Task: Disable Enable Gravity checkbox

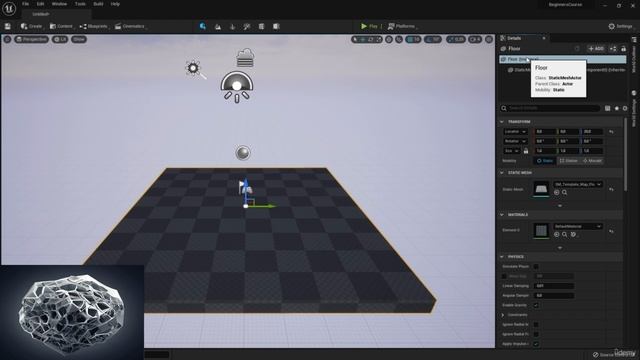Action: pos(536,305)
